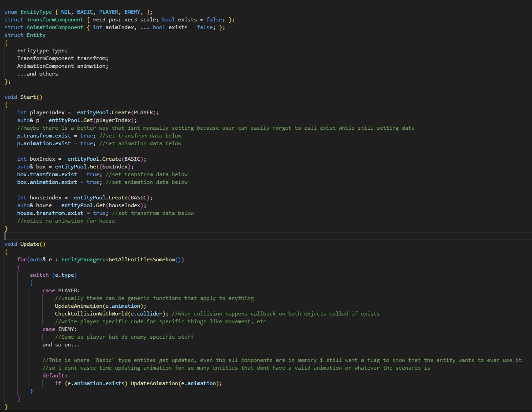The height and width of the screenshot is (412, 532).
Task: Click the '//when collision happens callback' comment
Action: click(x=276, y=314)
